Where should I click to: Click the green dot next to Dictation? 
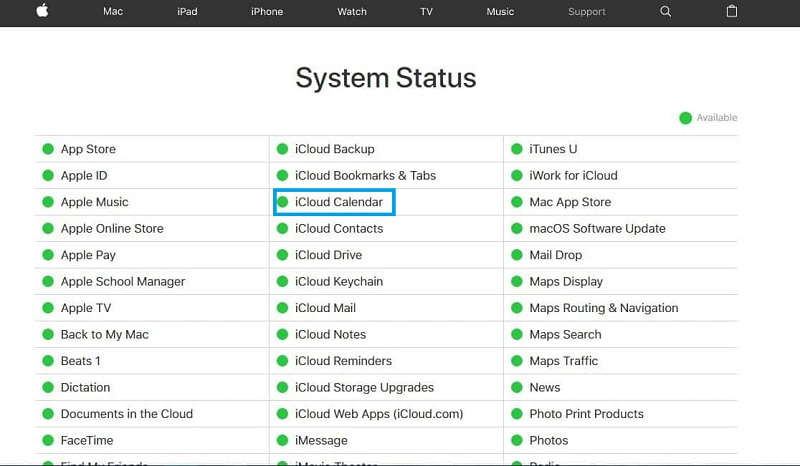point(48,387)
